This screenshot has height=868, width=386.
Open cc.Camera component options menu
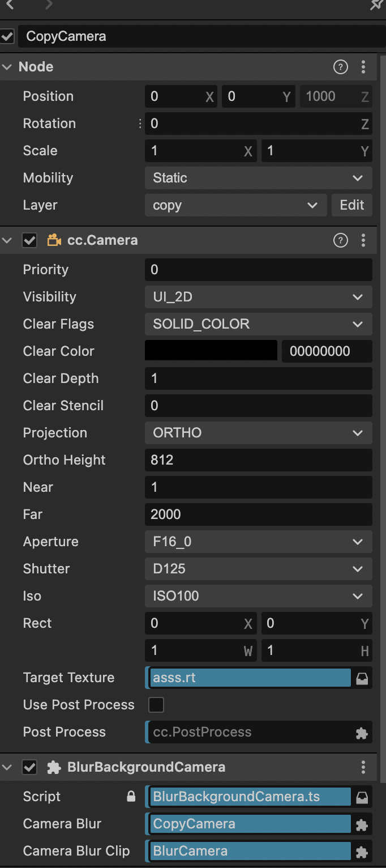coord(363,241)
